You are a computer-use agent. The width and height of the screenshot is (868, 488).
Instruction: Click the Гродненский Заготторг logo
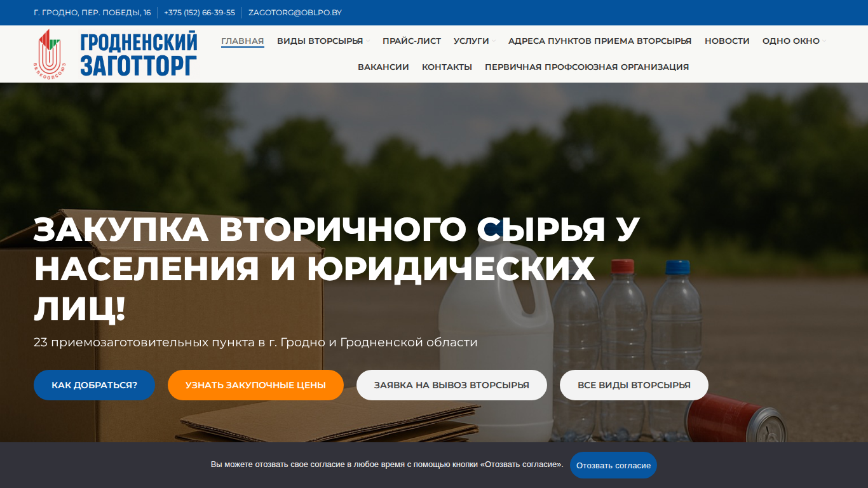pos(116,53)
